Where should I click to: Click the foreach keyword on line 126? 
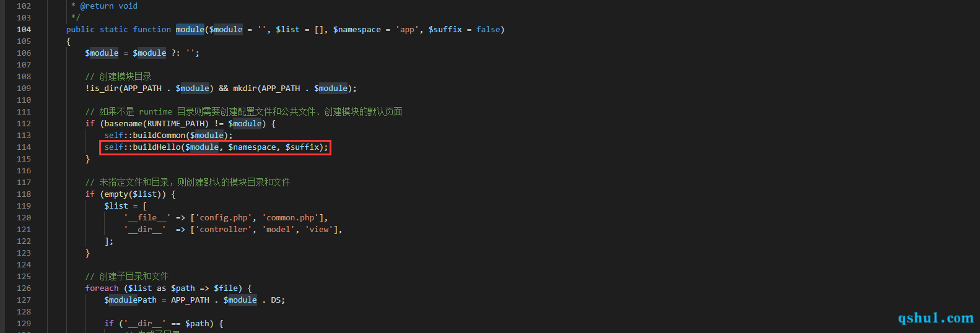[x=102, y=288]
